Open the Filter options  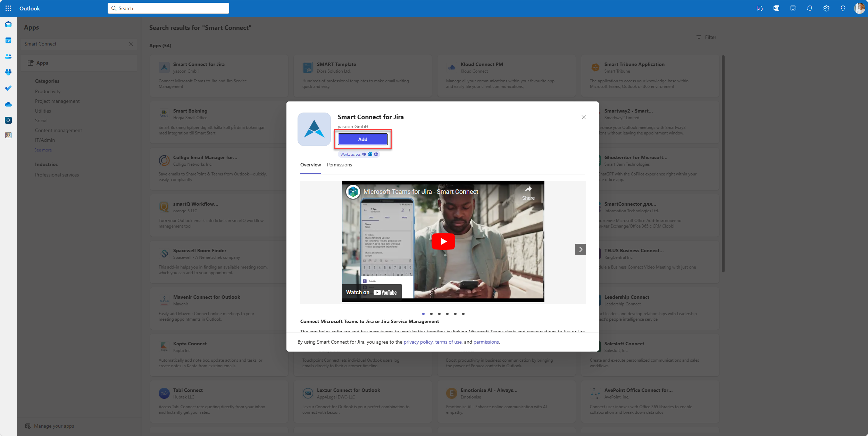click(706, 37)
